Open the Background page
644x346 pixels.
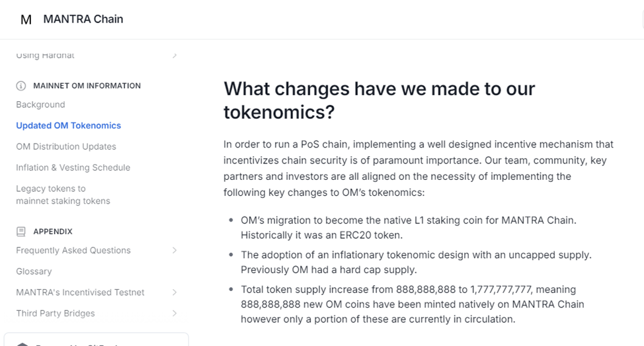(40, 105)
